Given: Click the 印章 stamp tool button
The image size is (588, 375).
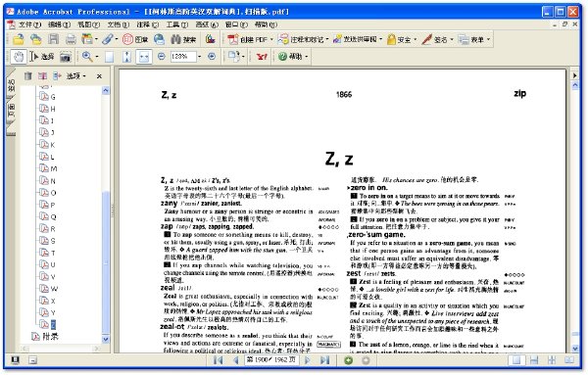Looking at the screenshot, I should tap(135, 39).
